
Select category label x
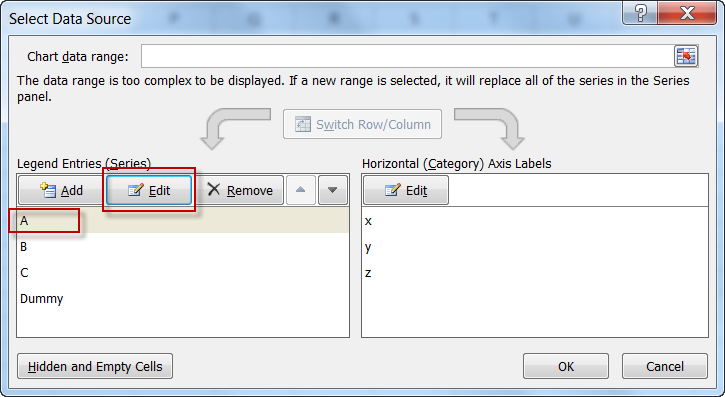point(535,221)
